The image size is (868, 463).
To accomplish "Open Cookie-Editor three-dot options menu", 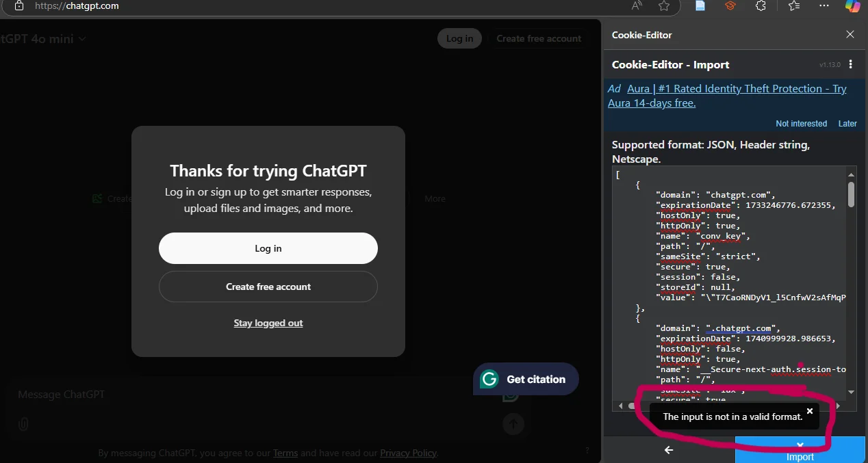I will [x=850, y=64].
